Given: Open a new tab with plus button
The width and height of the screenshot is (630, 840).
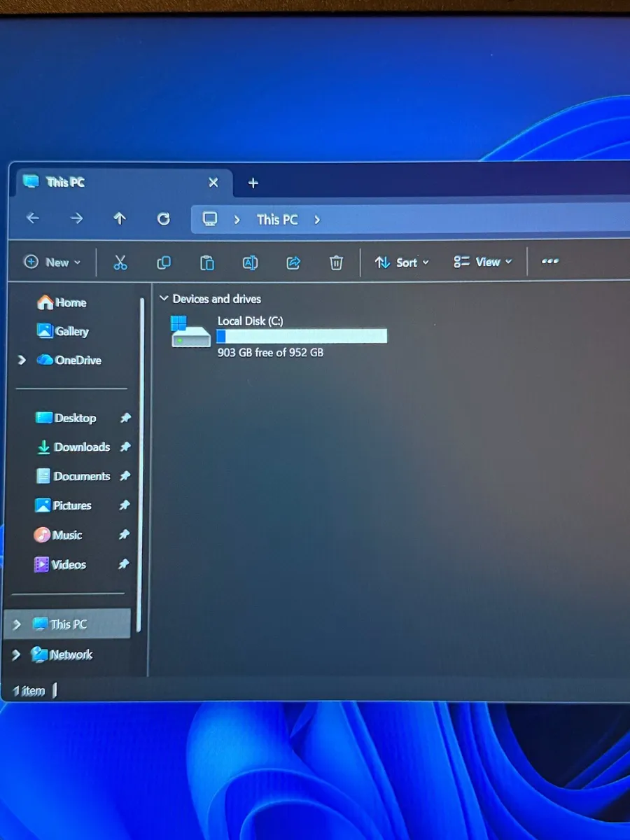Looking at the screenshot, I should tap(253, 183).
